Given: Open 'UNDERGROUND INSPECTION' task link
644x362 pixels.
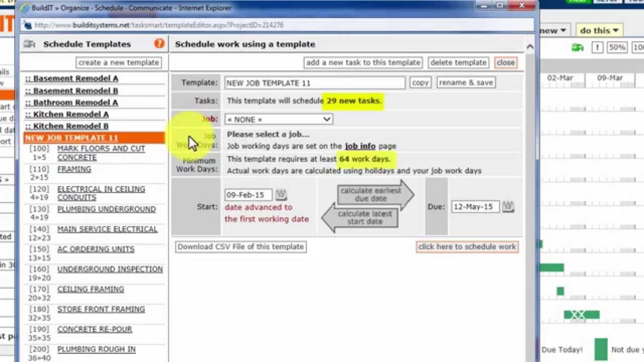Looking at the screenshot, I should point(110,269).
